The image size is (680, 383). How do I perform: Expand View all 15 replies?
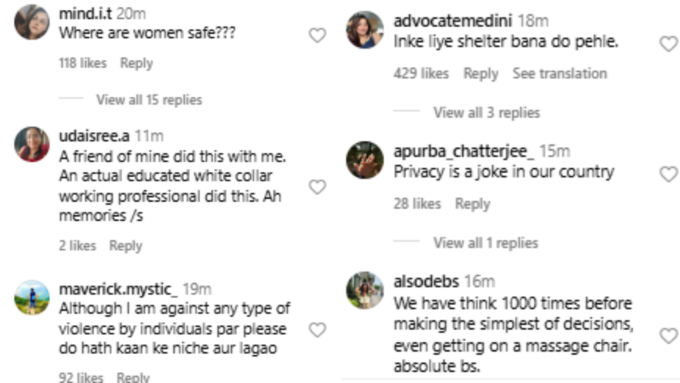(x=149, y=100)
